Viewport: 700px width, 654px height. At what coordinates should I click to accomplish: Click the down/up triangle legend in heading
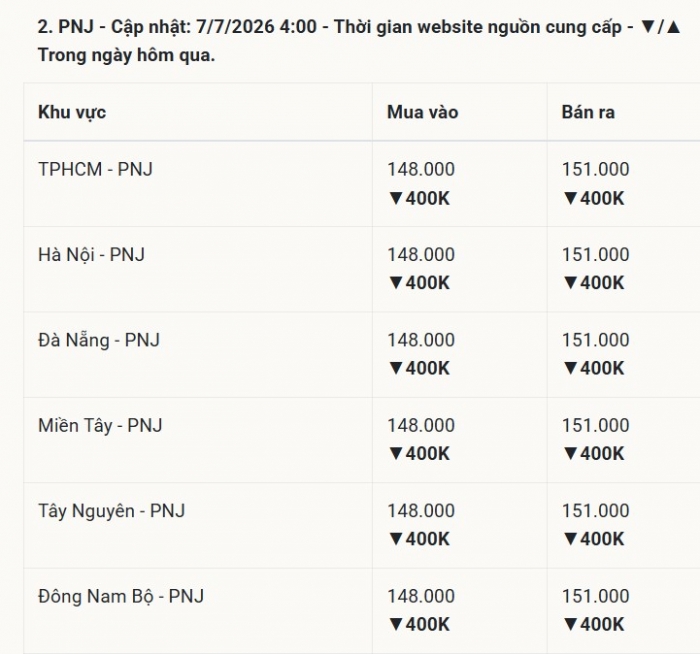pos(660,27)
